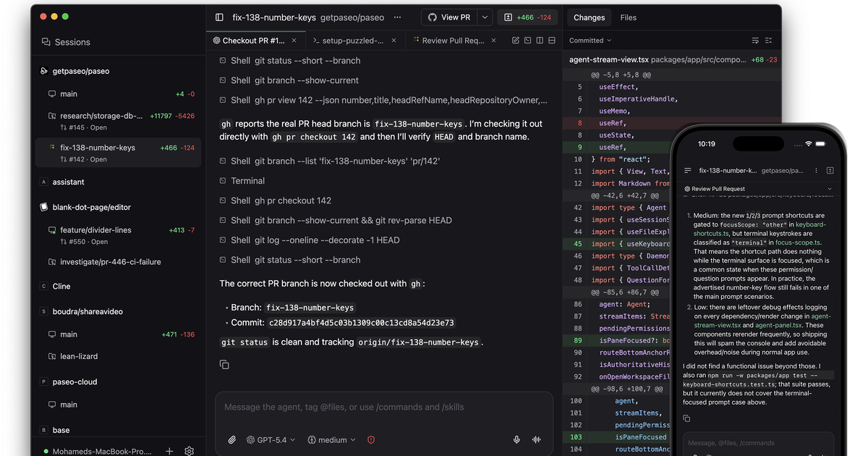Viewport: 868px width, 456px height.
Task: Expand Shell git branch --show-current entry
Action: (x=289, y=80)
